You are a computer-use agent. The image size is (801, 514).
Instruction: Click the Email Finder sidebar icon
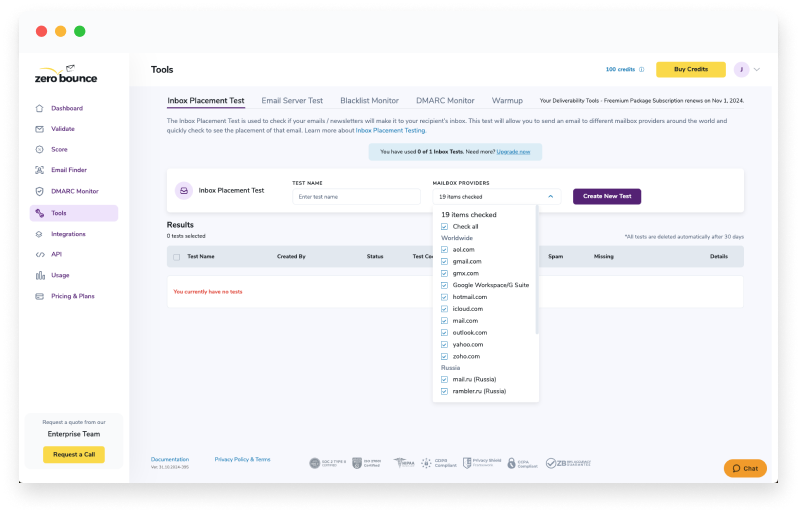click(39, 171)
